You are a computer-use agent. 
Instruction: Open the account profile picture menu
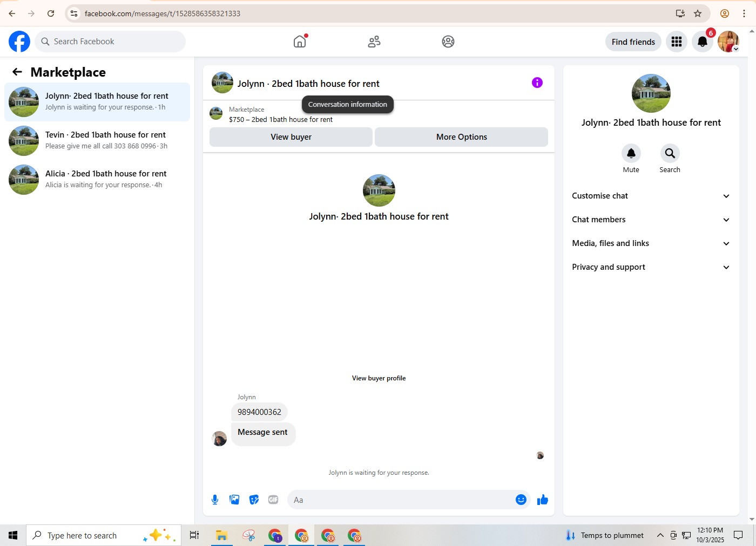pos(728,42)
